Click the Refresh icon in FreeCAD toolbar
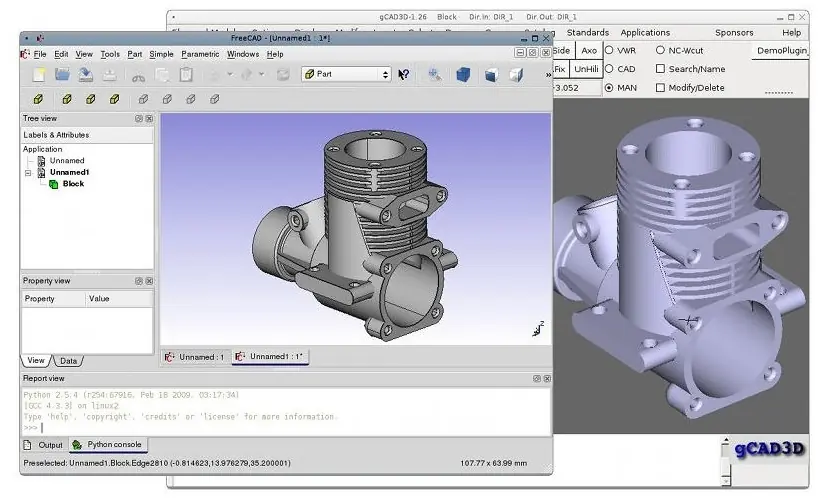830x500 pixels. 283,75
